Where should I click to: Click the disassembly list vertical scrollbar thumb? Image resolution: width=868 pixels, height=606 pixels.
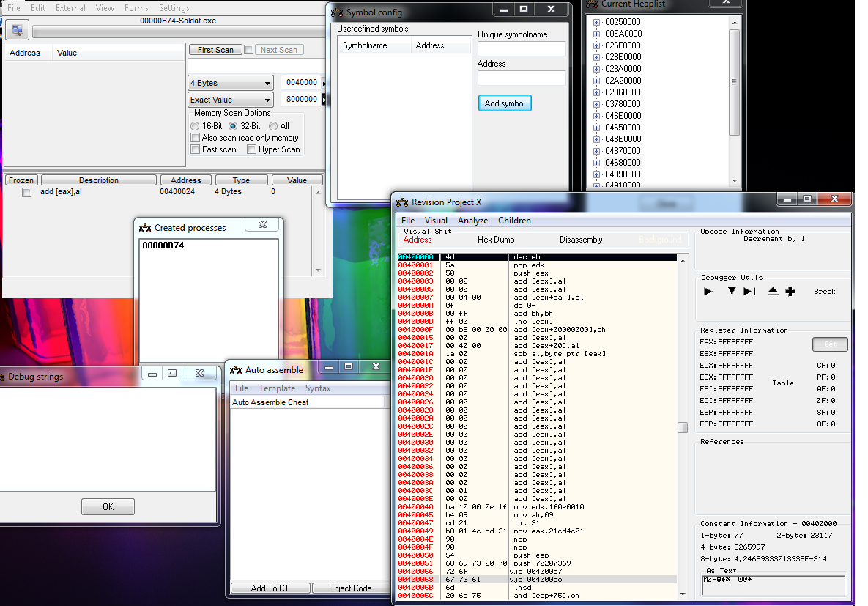(x=683, y=428)
